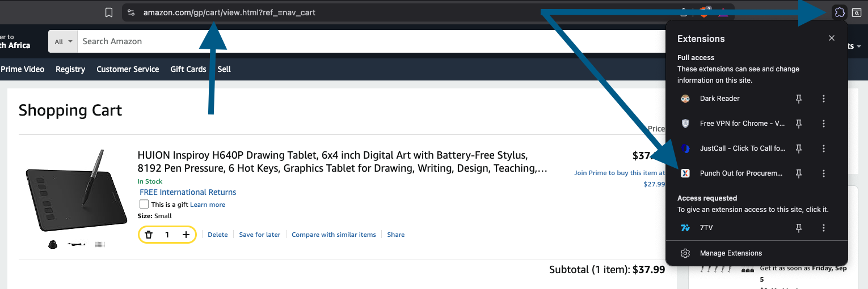
Task: Click the In Stock status text
Action: coord(150,181)
